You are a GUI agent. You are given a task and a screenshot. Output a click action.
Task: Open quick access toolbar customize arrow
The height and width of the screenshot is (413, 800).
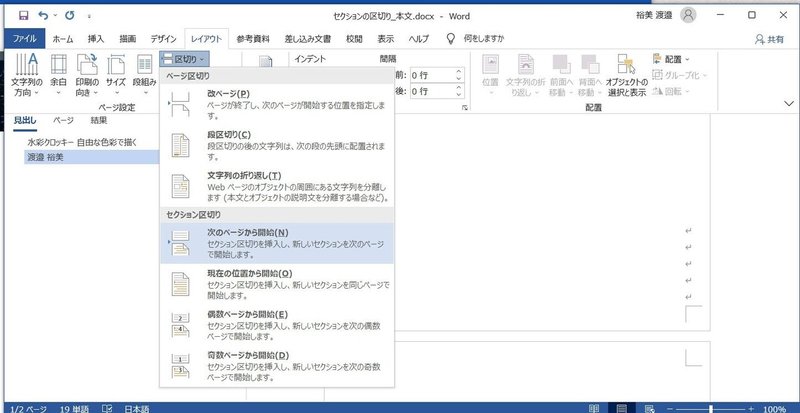tap(89, 16)
